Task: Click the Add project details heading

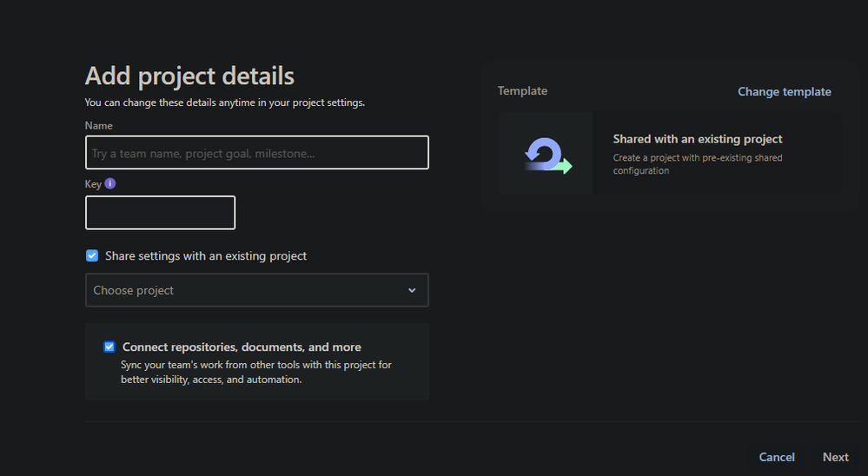Action: coord(189,76)
